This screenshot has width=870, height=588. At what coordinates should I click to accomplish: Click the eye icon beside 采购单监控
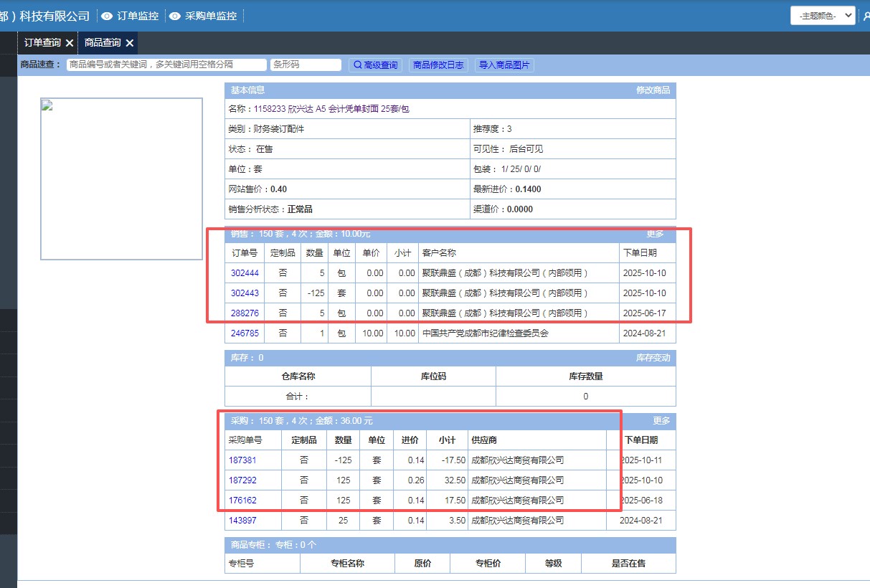coord(174,16)
